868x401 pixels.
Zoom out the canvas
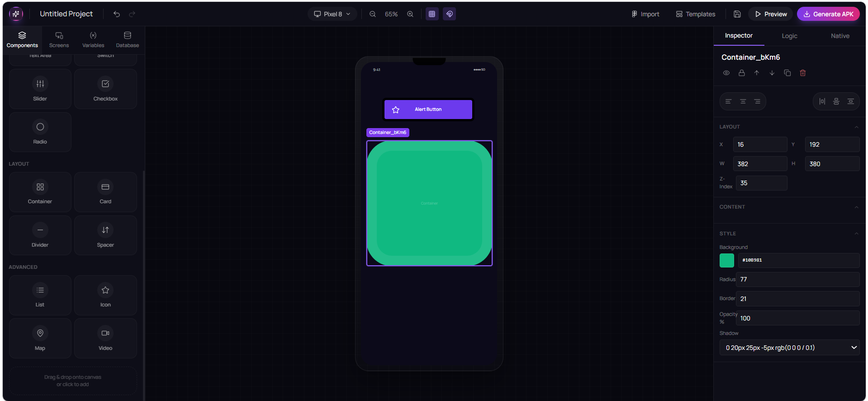pos(373,14)
